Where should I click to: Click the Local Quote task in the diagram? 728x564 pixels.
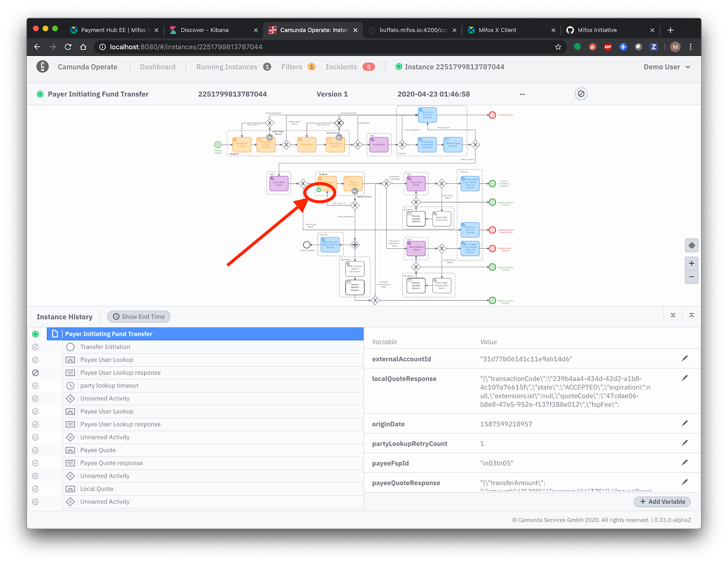click(x=379, y=145)
